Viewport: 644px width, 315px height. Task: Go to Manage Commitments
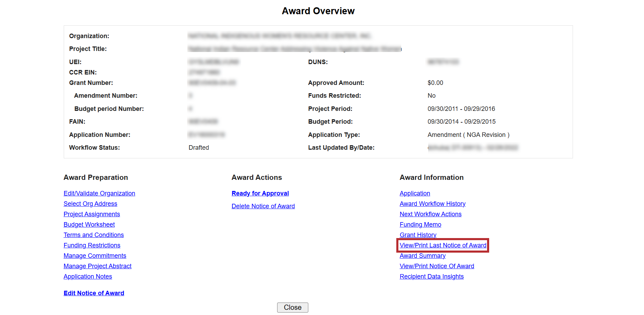(x=95, y=256)
